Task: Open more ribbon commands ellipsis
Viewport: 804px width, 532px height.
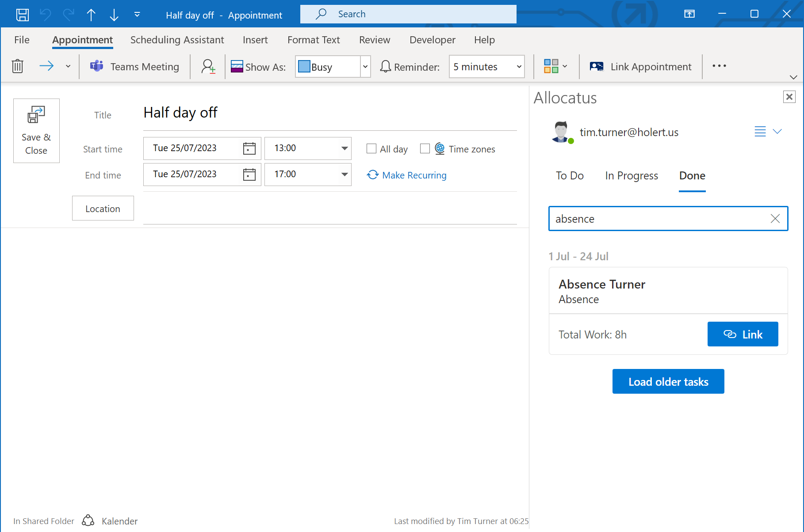Action: pos(719,66)
